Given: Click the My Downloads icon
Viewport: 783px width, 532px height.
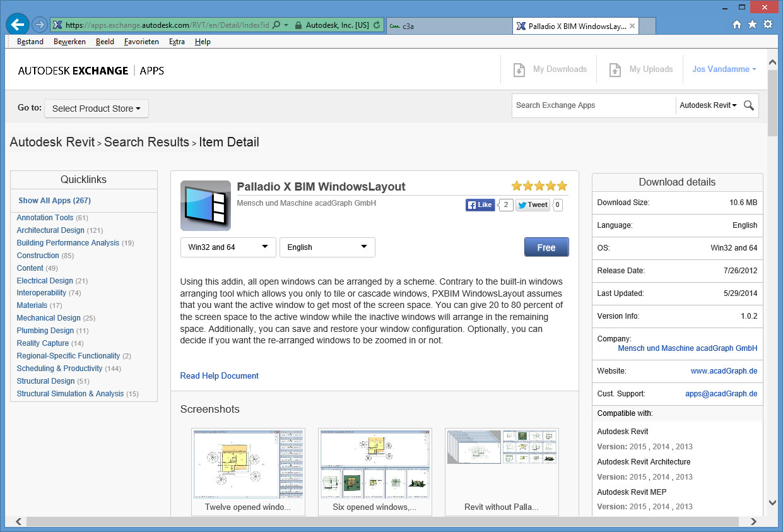Looking at the screenshot, I should (519, 69).
